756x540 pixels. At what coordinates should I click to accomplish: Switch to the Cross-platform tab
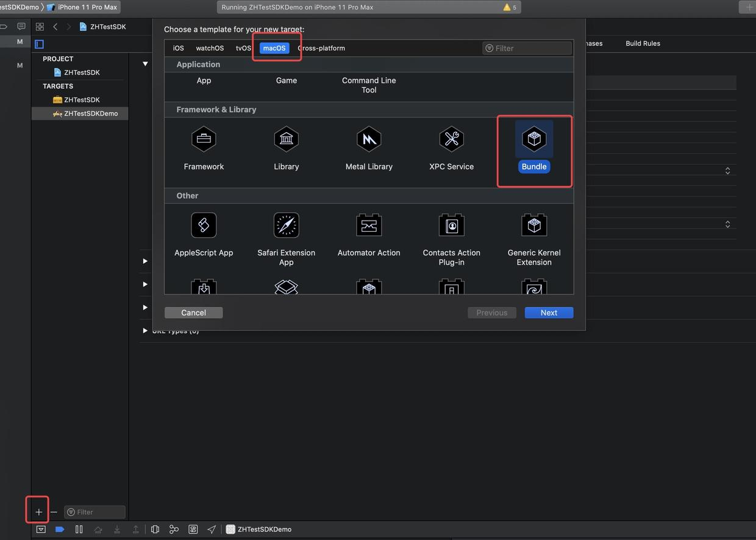pos(321,48)
